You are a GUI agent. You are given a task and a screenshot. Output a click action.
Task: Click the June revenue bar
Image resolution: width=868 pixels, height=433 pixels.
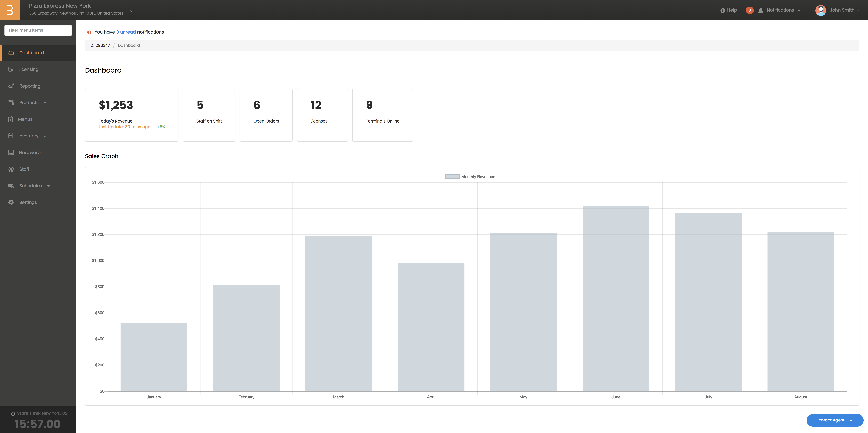tap(616, 298)
